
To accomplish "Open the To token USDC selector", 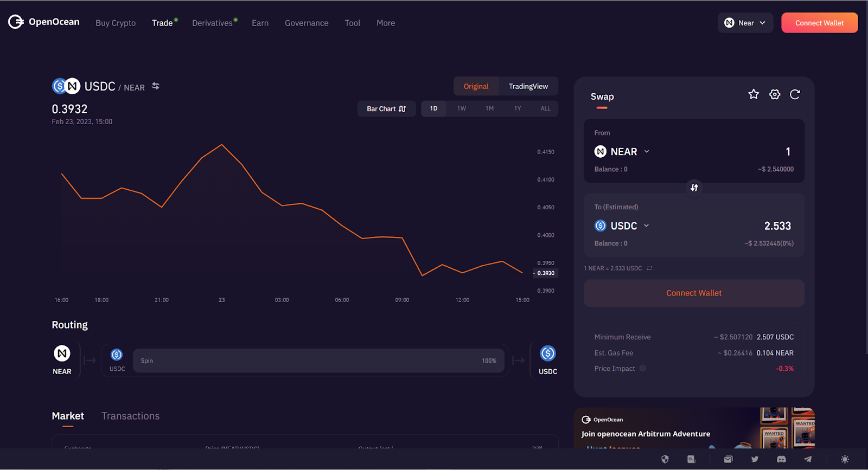I will click(x=622, y=226).
